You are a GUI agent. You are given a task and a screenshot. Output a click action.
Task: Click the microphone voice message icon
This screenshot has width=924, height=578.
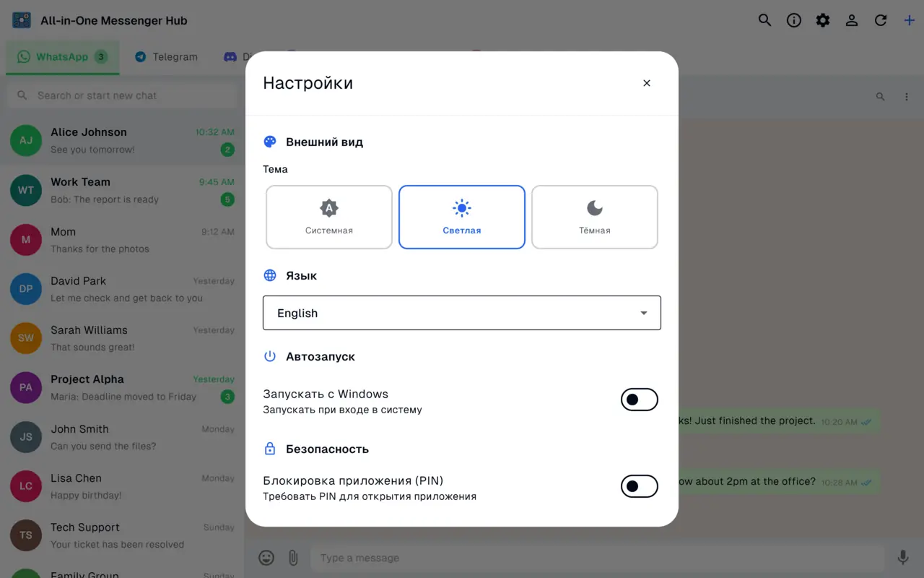[x=902, y=558]
